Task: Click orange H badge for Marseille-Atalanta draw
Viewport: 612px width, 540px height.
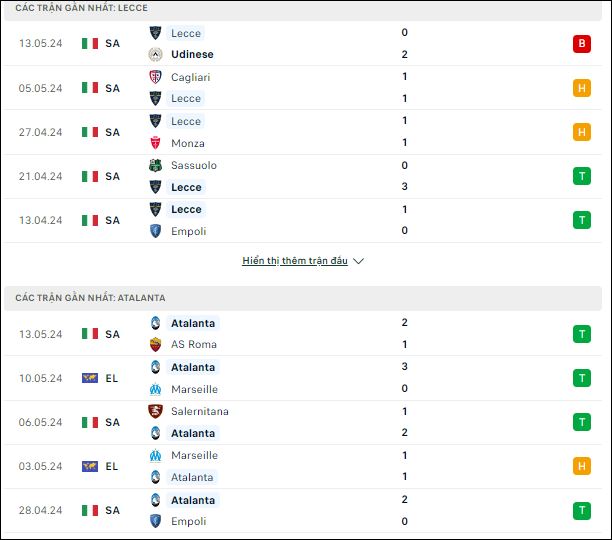Action: tap(582, 466)
